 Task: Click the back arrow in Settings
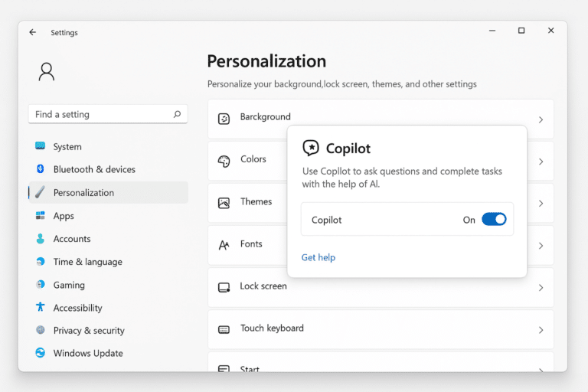click(x=32, y=32)
